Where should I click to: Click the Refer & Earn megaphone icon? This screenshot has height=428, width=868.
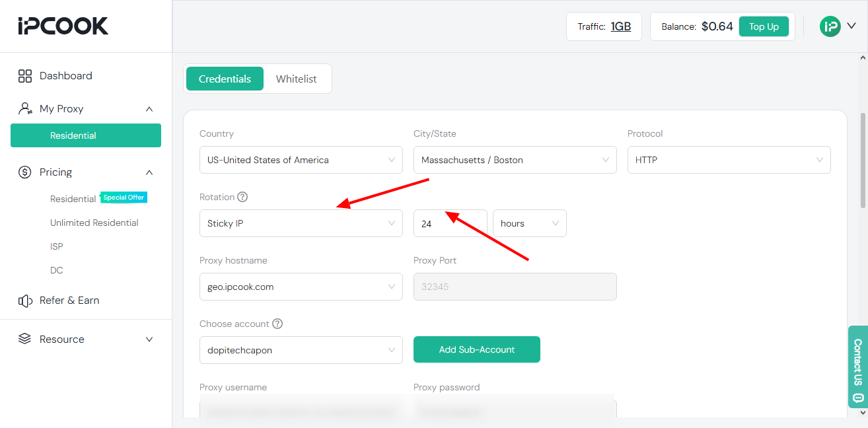[x=25, y=301]
